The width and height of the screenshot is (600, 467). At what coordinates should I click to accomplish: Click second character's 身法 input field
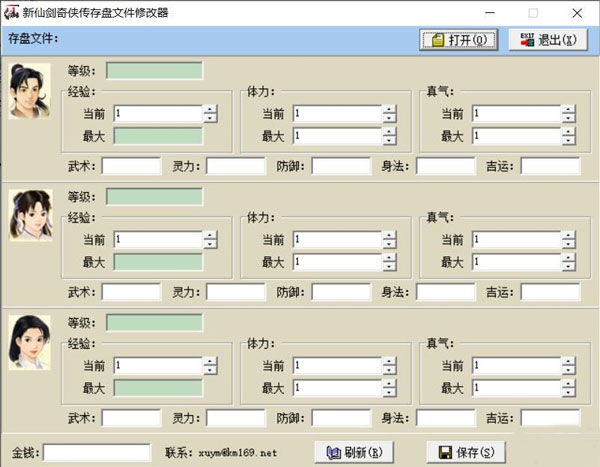click(x=446, y=292)
